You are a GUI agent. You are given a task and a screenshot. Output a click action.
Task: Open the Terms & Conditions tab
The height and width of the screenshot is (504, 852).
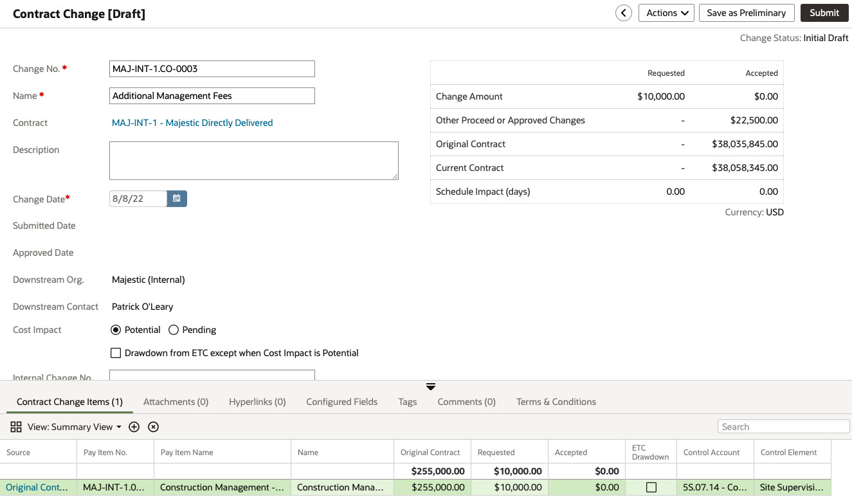[x=556, y=402]
